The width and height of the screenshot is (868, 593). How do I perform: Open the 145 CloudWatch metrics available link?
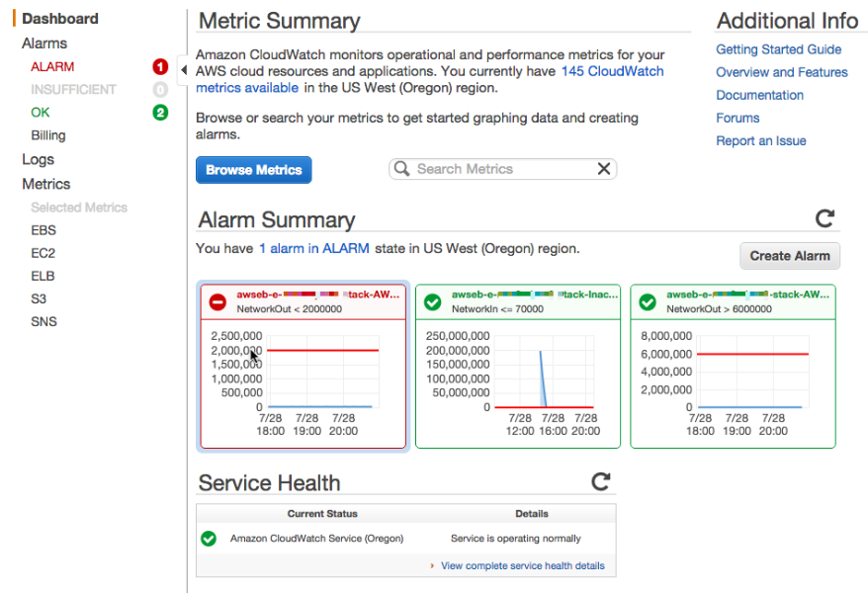612,72
